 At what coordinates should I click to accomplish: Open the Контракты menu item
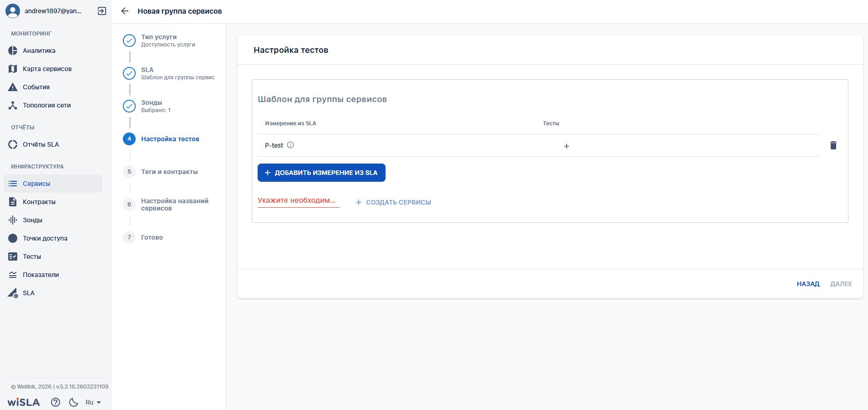point(53,202)
